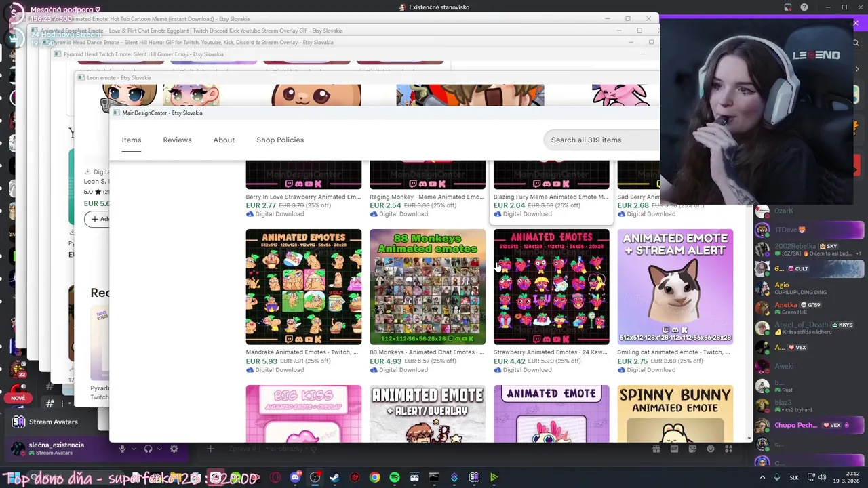Open Mandrake Animated Emotes title link

pyautogui.click(x=302, y=352)
